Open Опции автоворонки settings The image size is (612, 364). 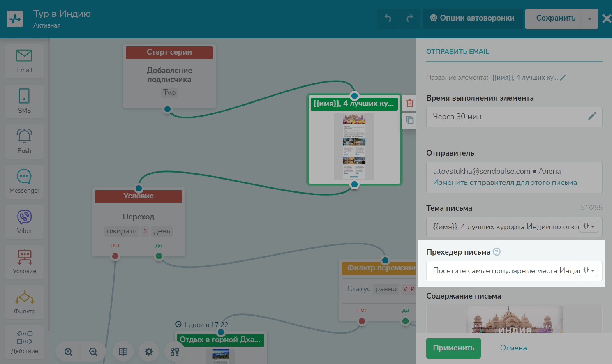[x=472, y=18]
